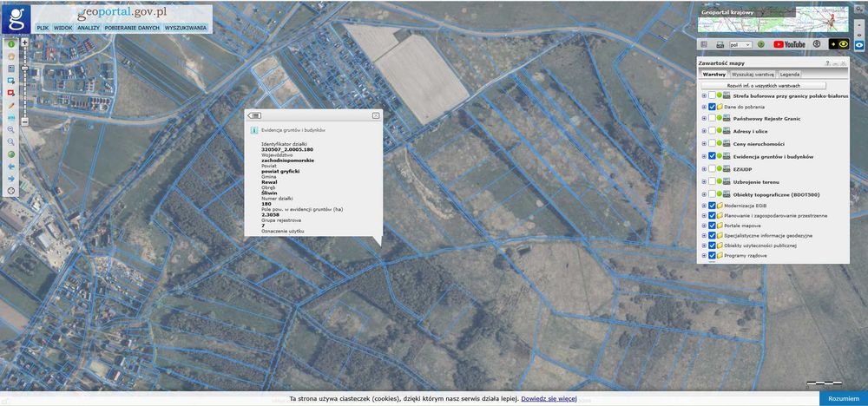868x406 pixels.
Task: Open the POBIERANIE DANYCH menu
Action: (132, 28)
